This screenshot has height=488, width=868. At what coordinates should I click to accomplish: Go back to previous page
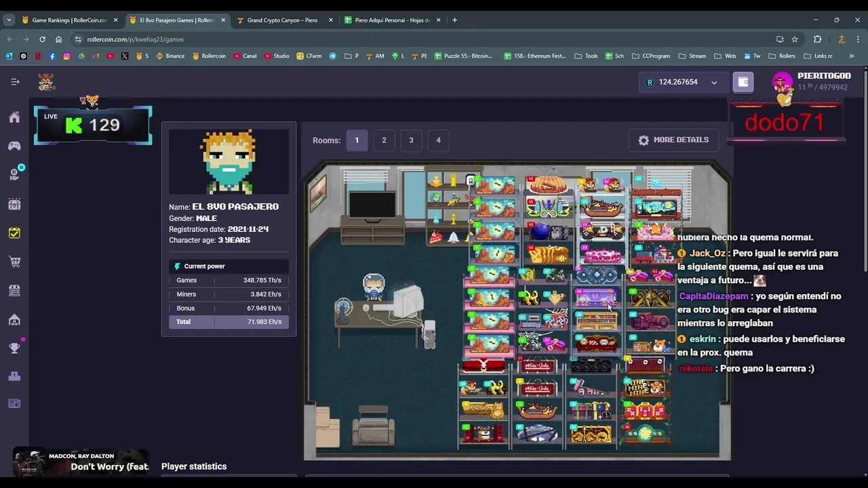(10, 39)
